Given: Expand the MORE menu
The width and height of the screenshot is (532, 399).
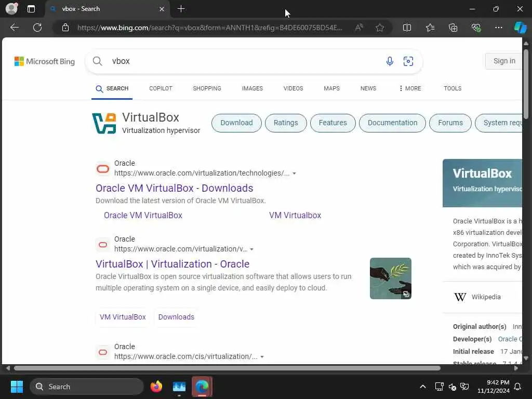Looking at the screenshot, I should [410, 88].
